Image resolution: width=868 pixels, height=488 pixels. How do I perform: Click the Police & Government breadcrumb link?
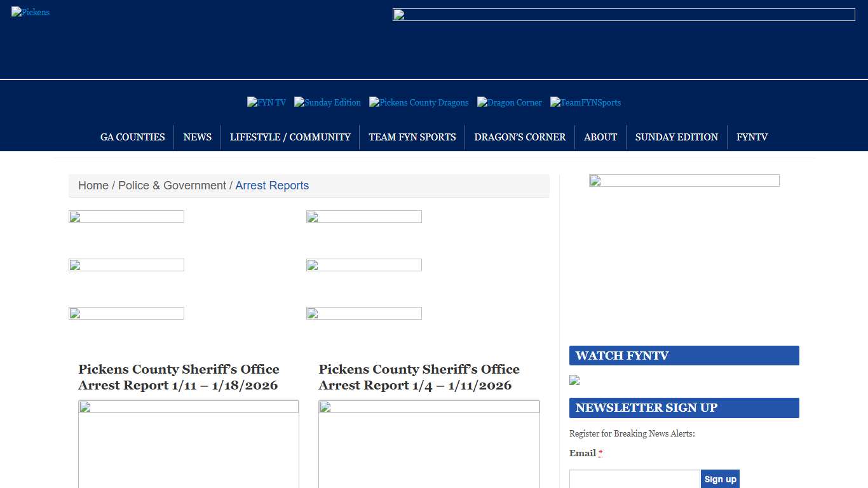click(x=172, y=185)
